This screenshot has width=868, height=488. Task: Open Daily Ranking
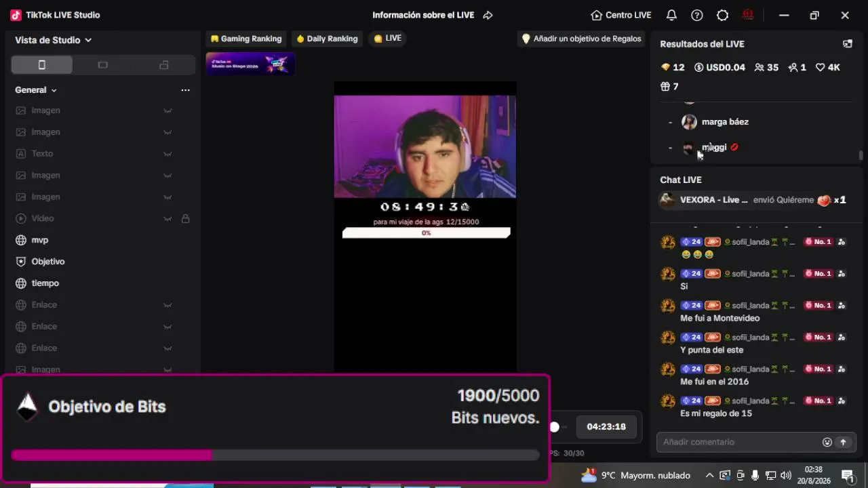coord(327,39)
